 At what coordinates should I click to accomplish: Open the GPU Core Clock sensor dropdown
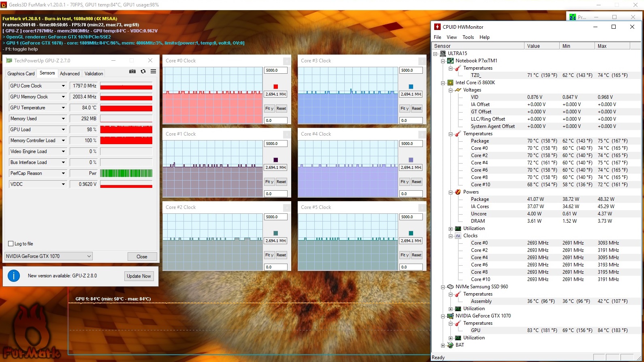(63, 86)
